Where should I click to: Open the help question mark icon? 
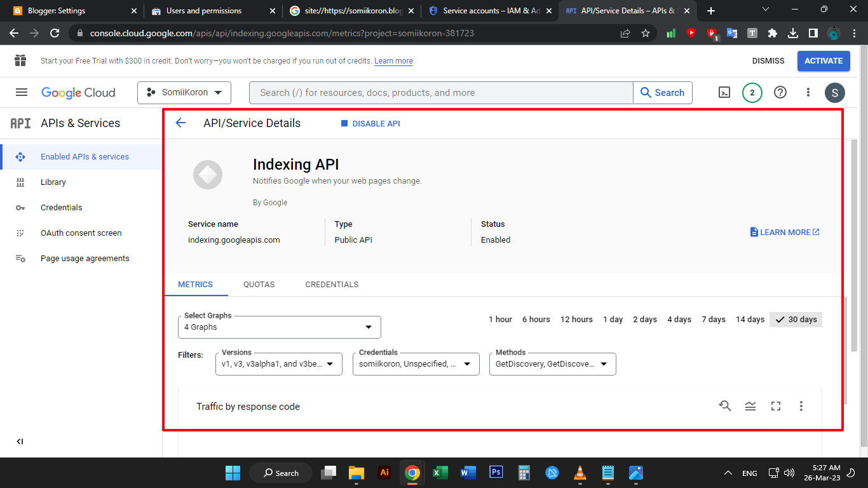pos(780,92)
